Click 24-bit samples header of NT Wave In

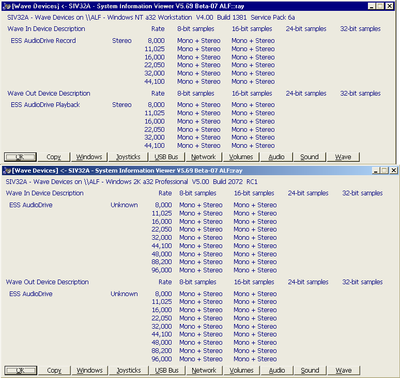(306, 29)
